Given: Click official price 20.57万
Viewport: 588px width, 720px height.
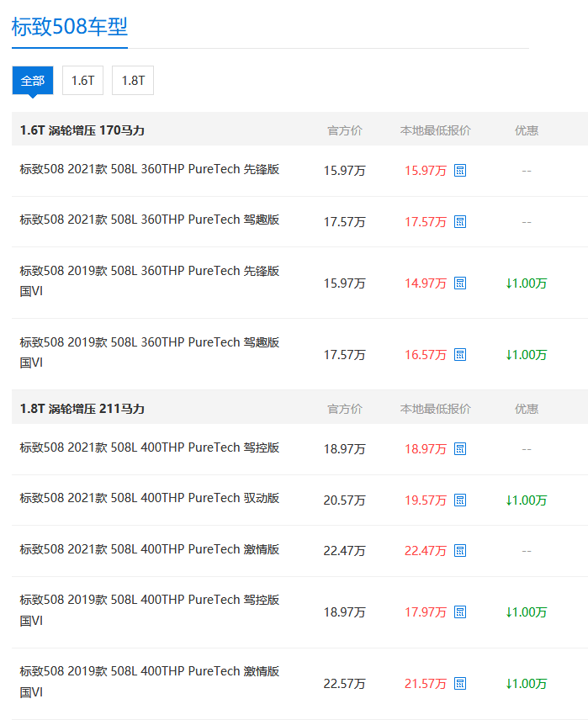Looking at the screenshot, I should point(345,500).
